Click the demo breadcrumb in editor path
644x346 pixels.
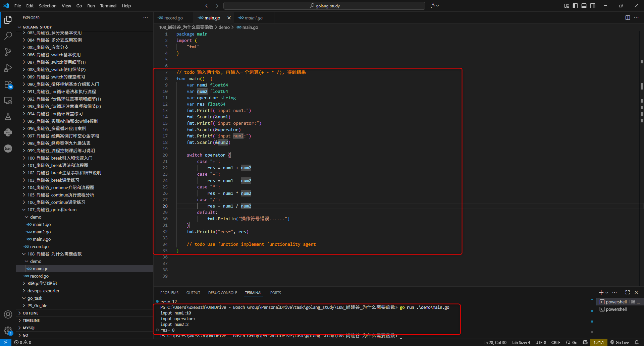(224, 27)
